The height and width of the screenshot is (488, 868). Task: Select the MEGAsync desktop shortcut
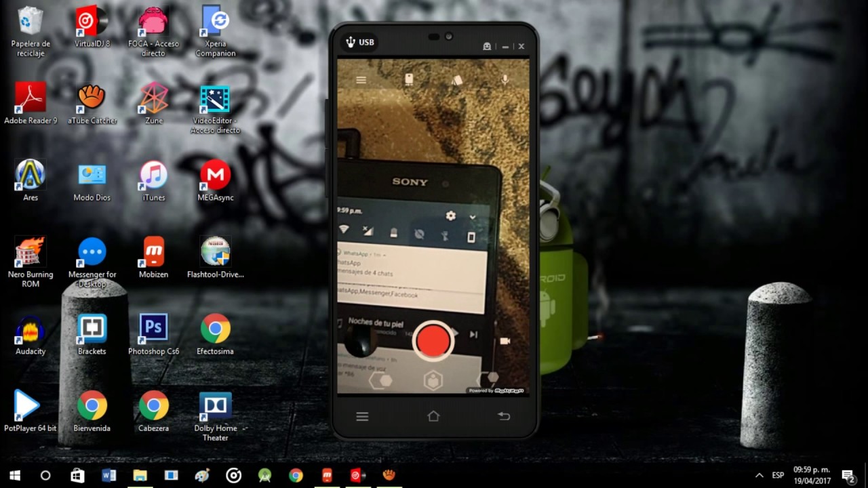(x=216, y=181)
